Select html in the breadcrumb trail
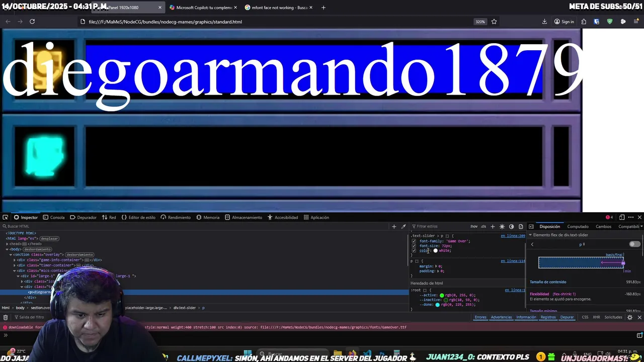Screen dimensions: 644x362 pyautogui.click(x=6, y=308)
